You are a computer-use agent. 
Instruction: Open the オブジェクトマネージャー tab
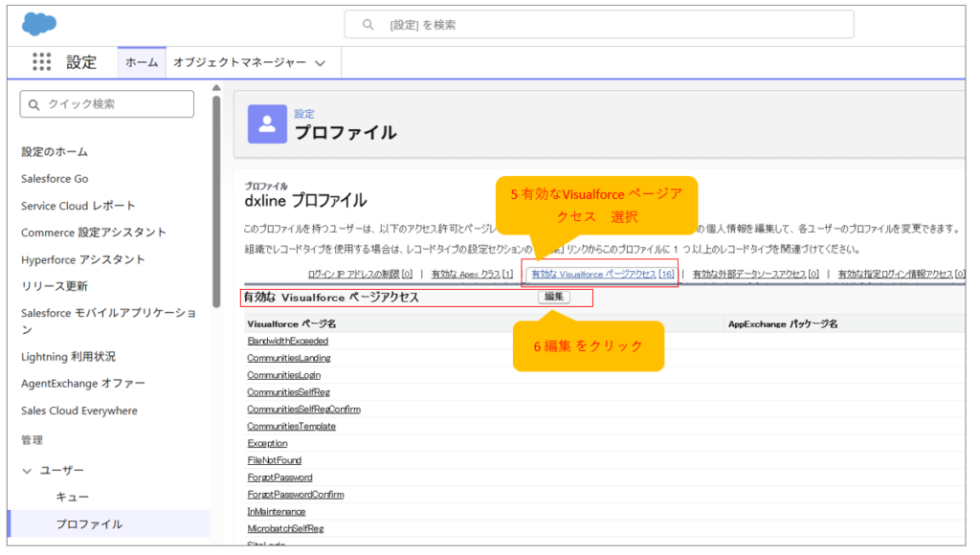coord(239,62)
